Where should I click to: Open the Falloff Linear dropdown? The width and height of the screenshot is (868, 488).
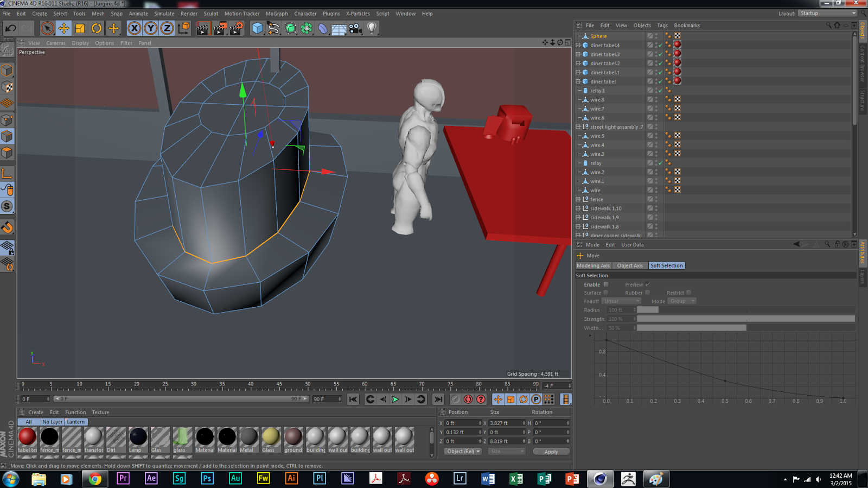point(621,301)
